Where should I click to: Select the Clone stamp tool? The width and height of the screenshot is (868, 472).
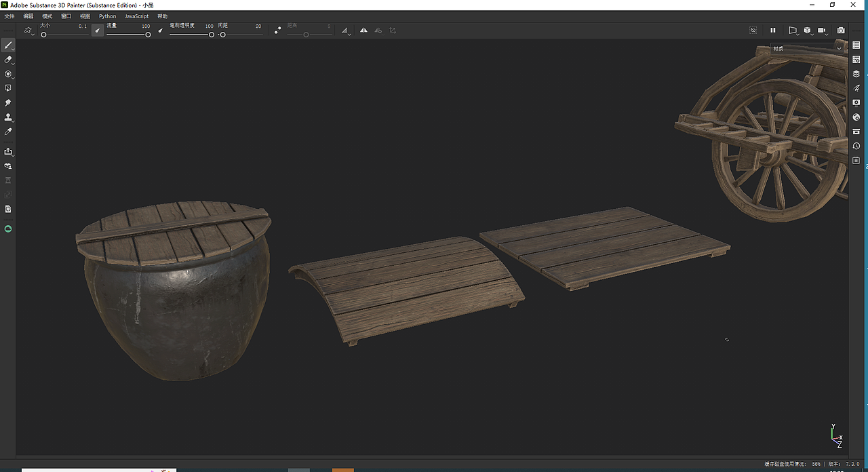[8, 117]
